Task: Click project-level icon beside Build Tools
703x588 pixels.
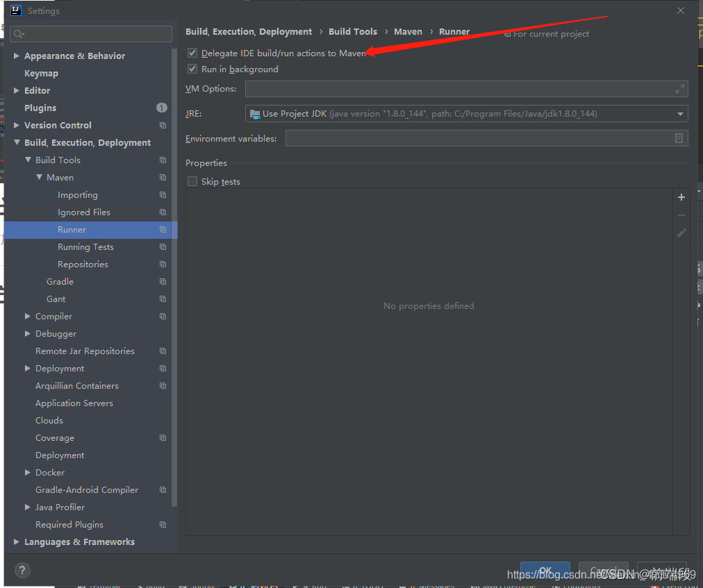Action: point(163,160)
